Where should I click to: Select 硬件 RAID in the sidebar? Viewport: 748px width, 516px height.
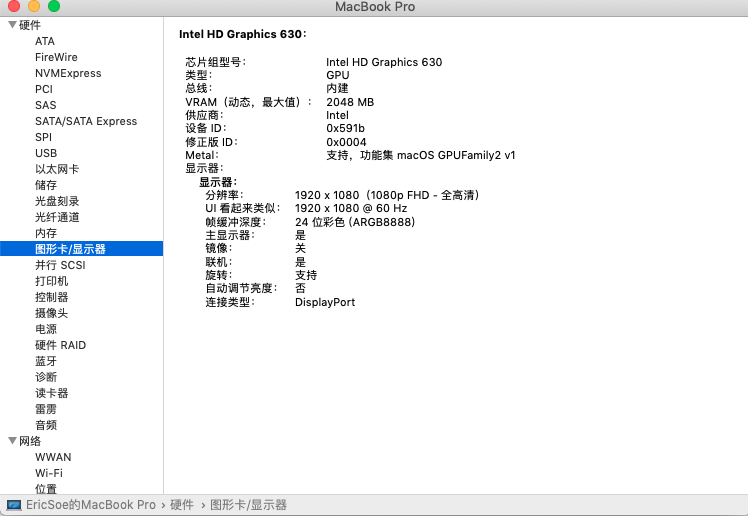(x=61, y=345)
